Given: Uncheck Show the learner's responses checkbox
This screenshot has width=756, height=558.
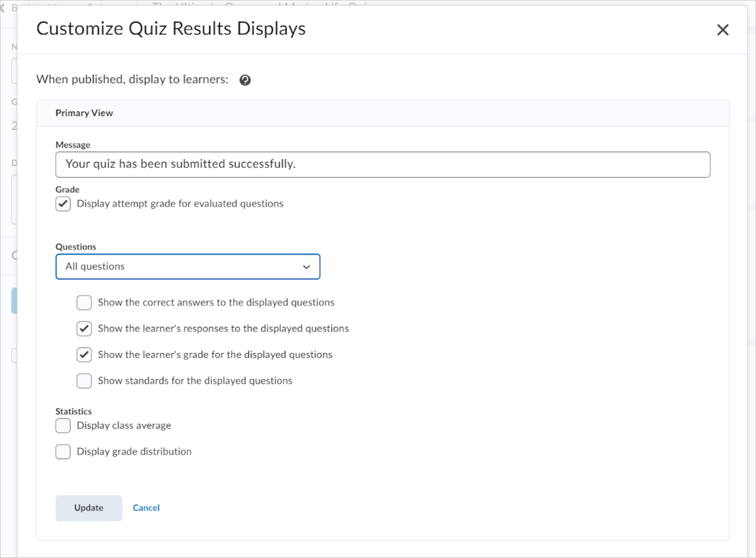Looking at the screenshot, I should pos(84,329).
